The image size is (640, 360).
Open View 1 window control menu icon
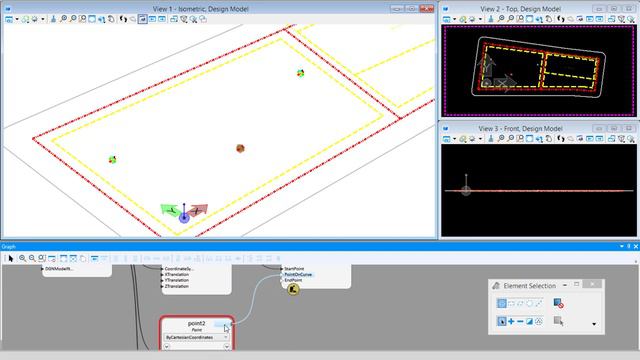click(x=7, y=9)
